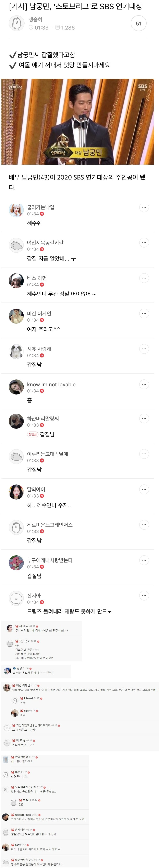Open post author 생솜히's profile picture
This screenshot has height=868, width=159.
pyautogui.click(x=16, y=23)
